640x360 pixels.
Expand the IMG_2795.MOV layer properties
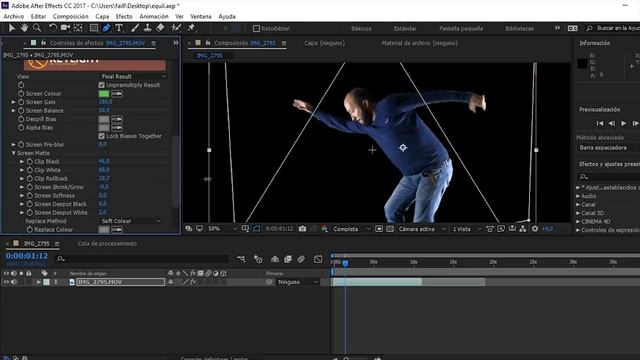39,282
